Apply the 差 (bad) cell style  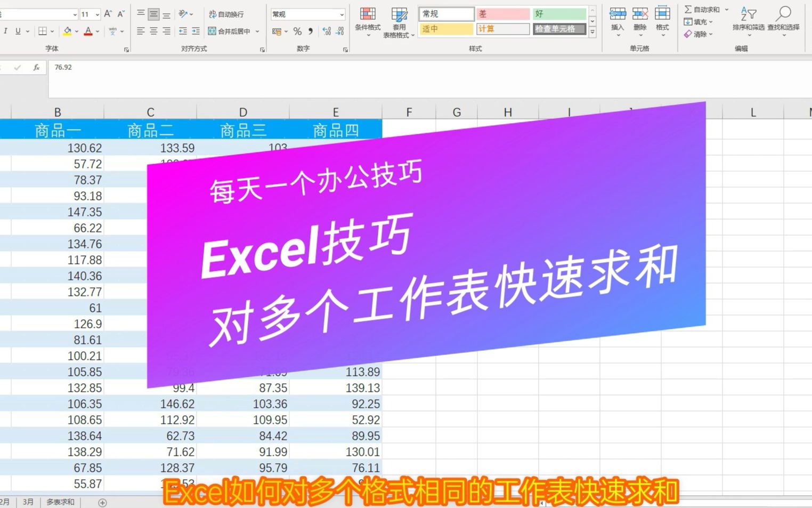(503, 14)
